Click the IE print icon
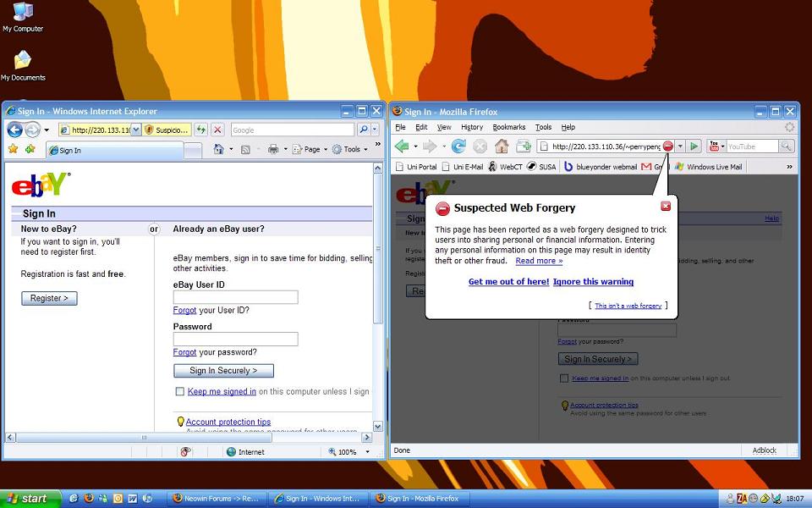Viewport: 812px width, 508px height. click(x=272, y=149)
